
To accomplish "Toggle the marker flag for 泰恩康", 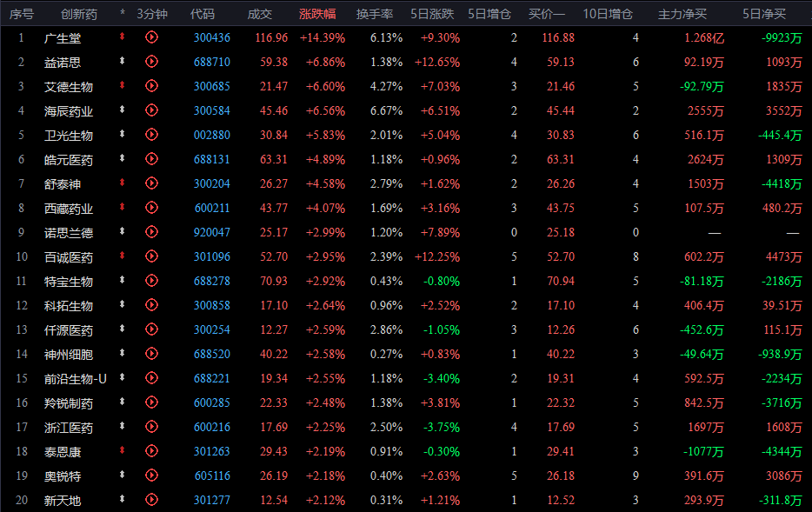I will 123,451.
